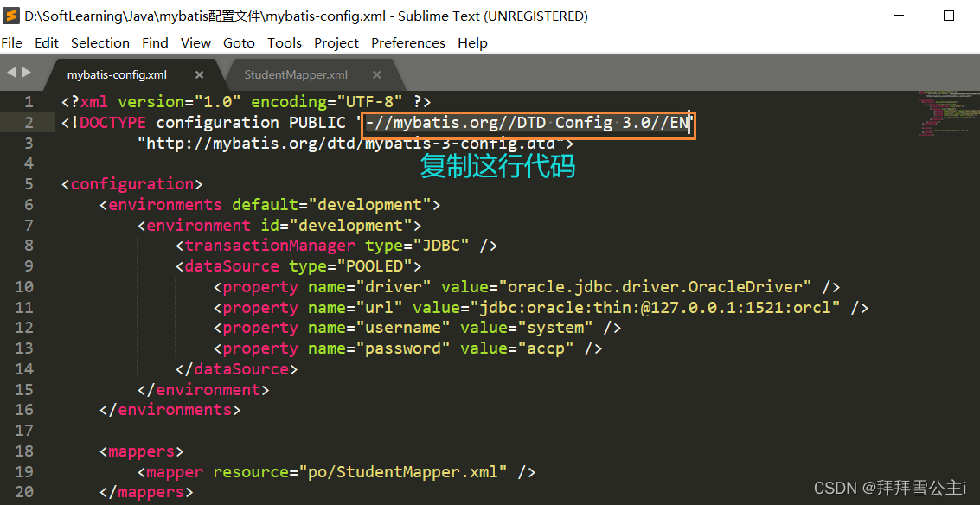The image size is (980, 505).
Task: Click the Sublime Text title bar icon
Action: 10,16
